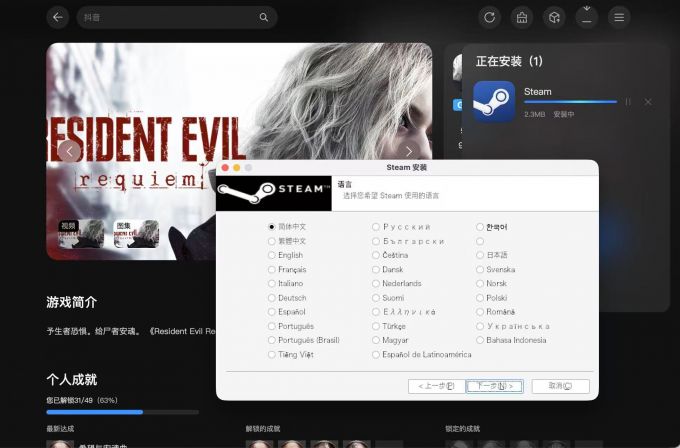
Task: Click the Steam 安装 title bar
Action: pyautogui.click(x=407, y=167)
